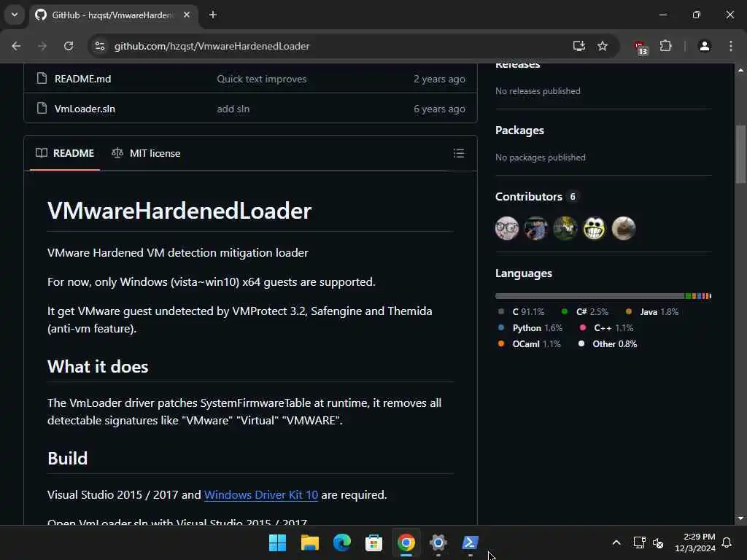Open the grinning yellow face contributor avatar

(x=594, y=228)
